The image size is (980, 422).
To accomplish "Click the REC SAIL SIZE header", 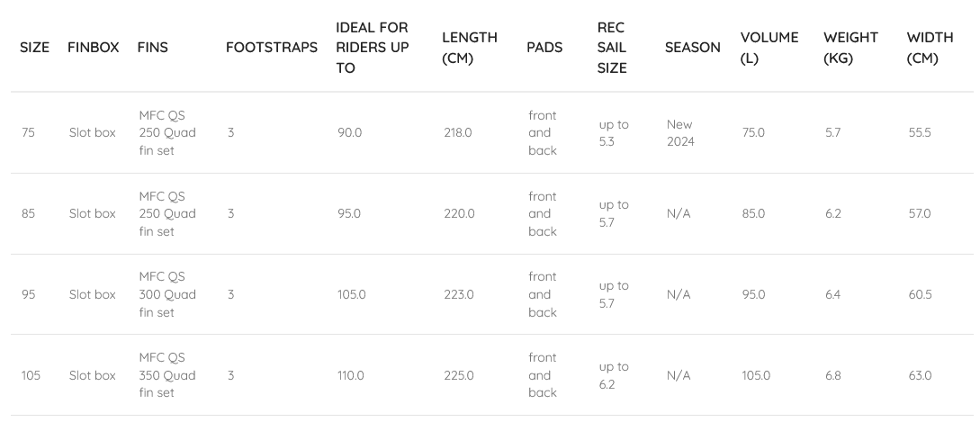I will [612, 48].
